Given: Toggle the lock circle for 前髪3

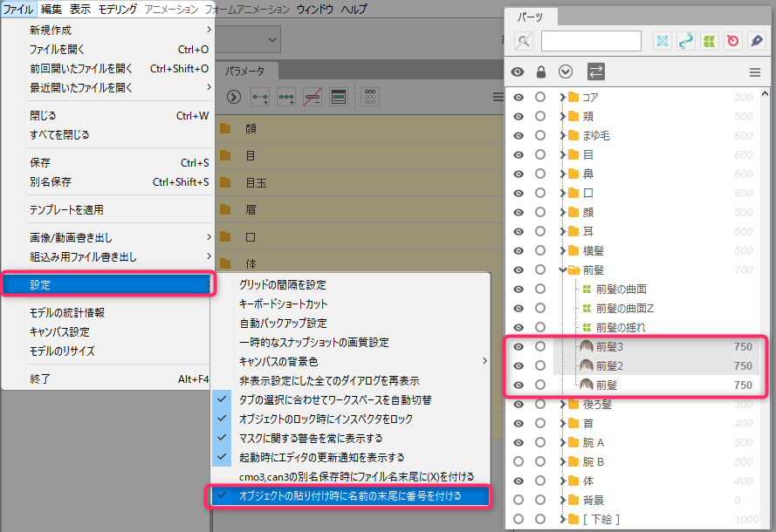Looking at the screenshot, I should point(540,346).
